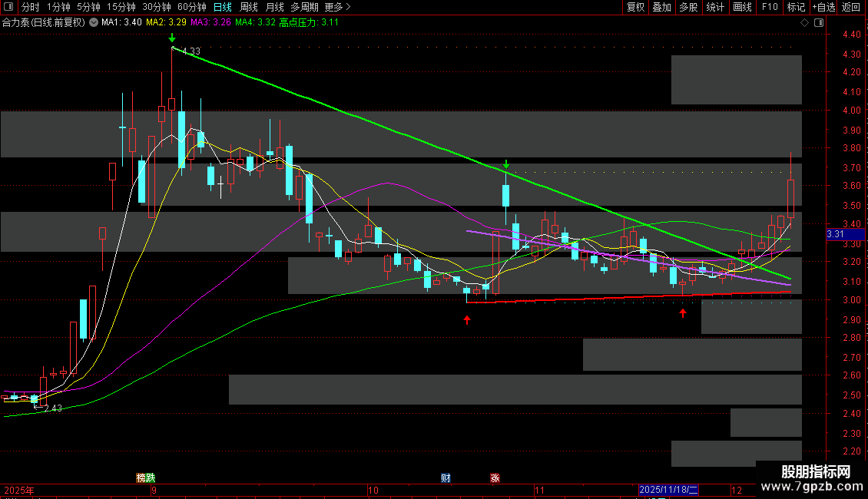
Task: Open the 多周期 multi-period view
Action: click(x=304, y=7)
